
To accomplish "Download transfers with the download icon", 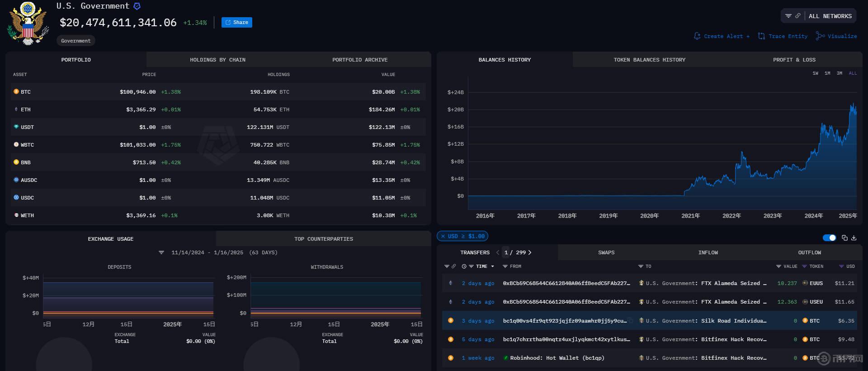I will (x=854, y=238).
